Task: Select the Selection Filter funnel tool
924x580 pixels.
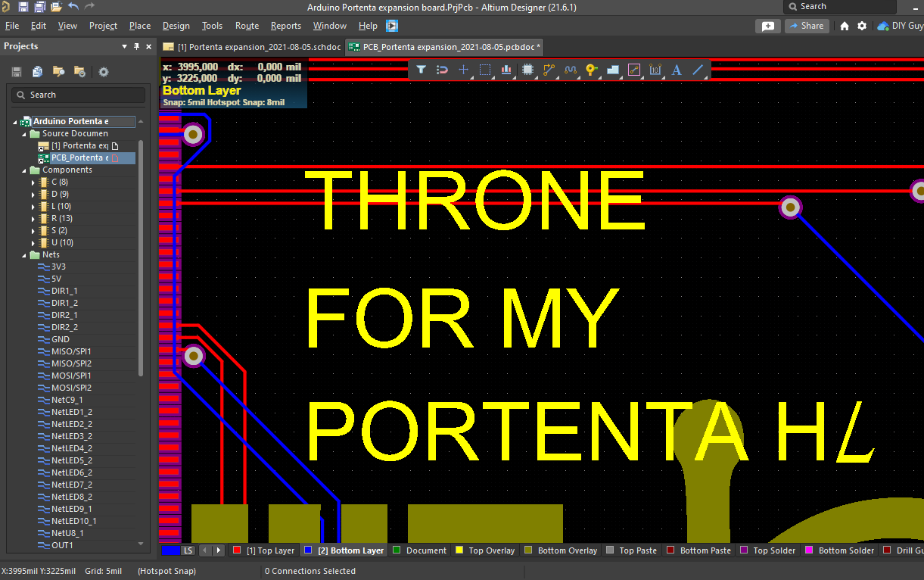Action: 422,70
